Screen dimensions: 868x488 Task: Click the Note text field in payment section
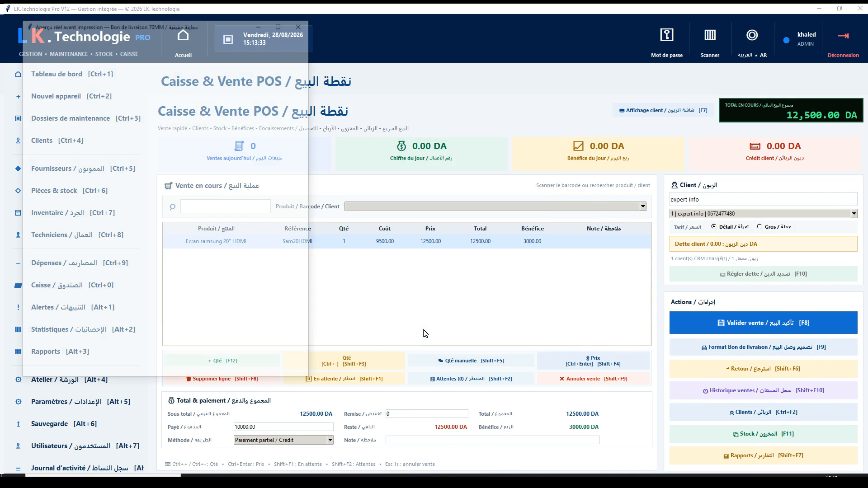492,440
